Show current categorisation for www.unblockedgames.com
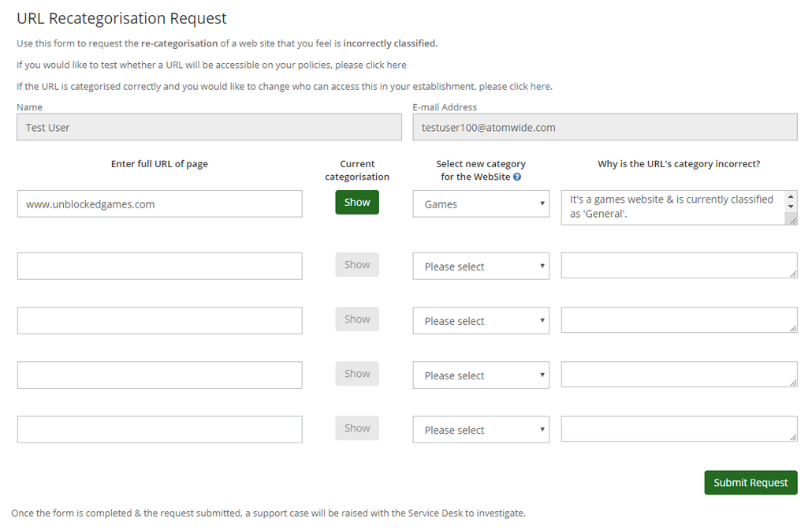Screen dimensions: 812x530 pyautogui.click(x=356, y=202)
